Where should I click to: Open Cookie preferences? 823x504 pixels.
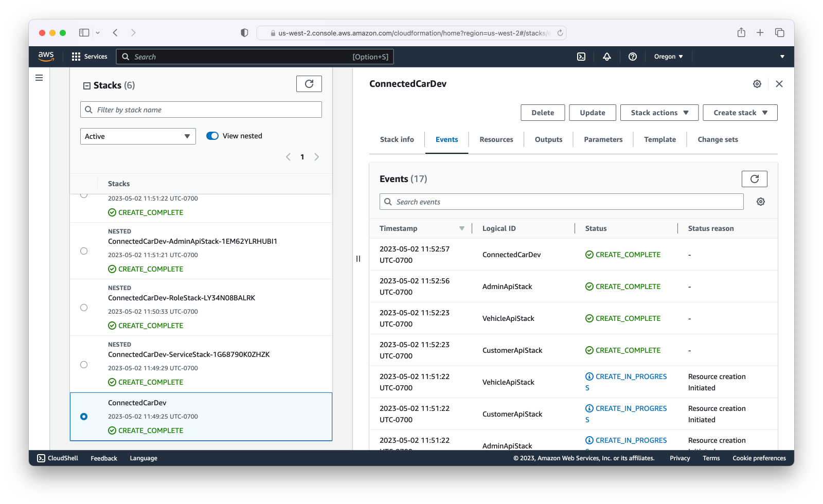coord(759,458)
